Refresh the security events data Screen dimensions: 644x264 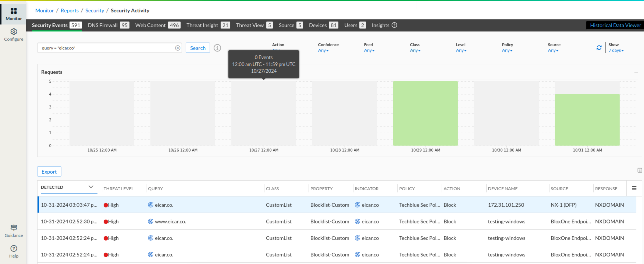[599, 48]
